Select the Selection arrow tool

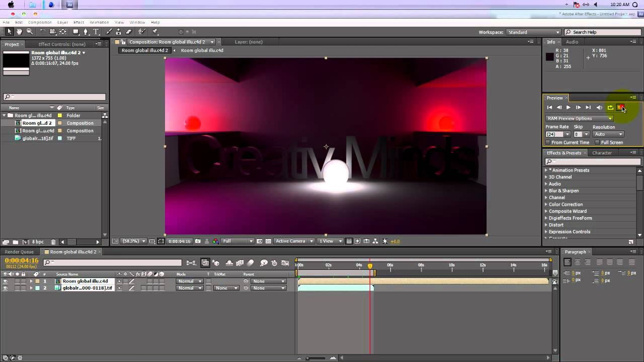click(9, 32)
